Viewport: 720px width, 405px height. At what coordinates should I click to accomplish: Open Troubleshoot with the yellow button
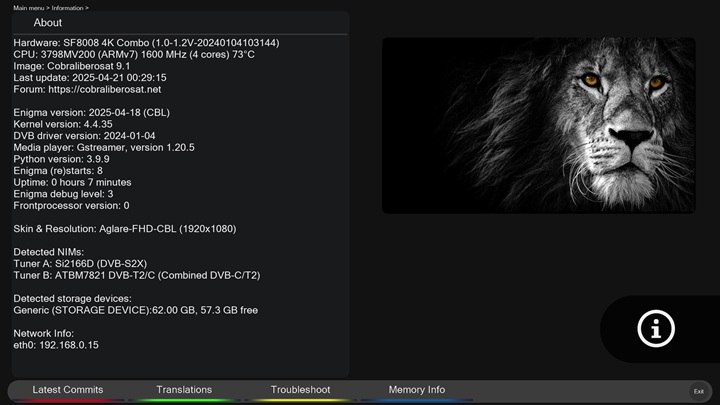click(300, 390)
